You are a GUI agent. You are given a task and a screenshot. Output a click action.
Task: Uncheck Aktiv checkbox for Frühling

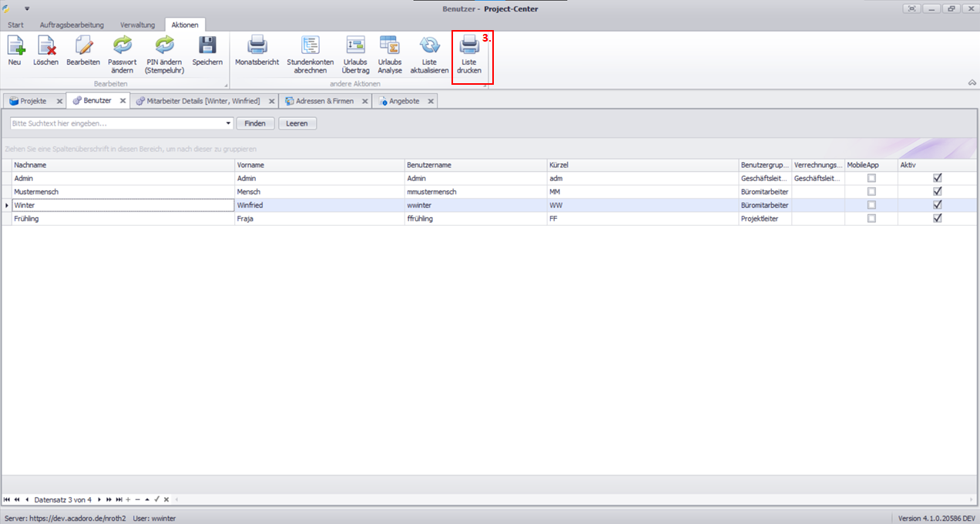click(938, 219)
